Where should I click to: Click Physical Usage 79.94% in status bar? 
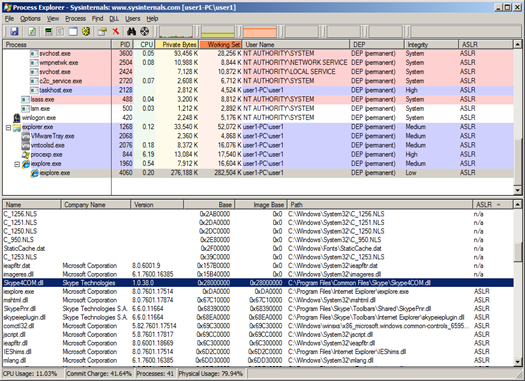point(211,374)
